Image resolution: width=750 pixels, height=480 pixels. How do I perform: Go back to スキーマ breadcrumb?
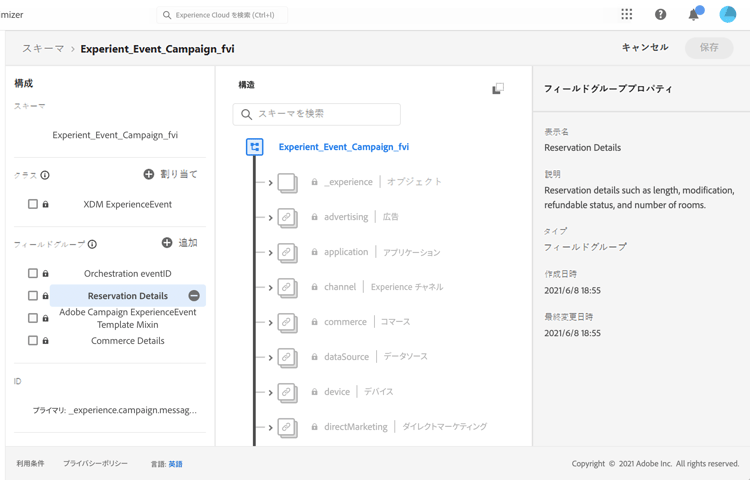coord(43,49)
